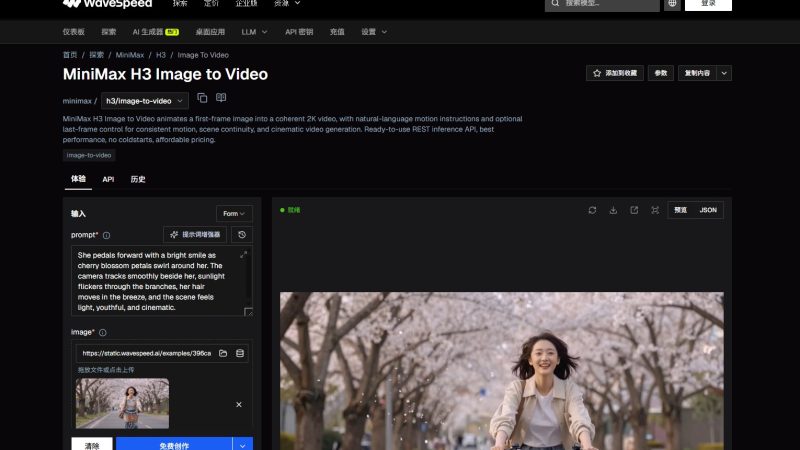Click the output video preview image
Viewport: 800px width, 450px height.
[x=502, y=371]
